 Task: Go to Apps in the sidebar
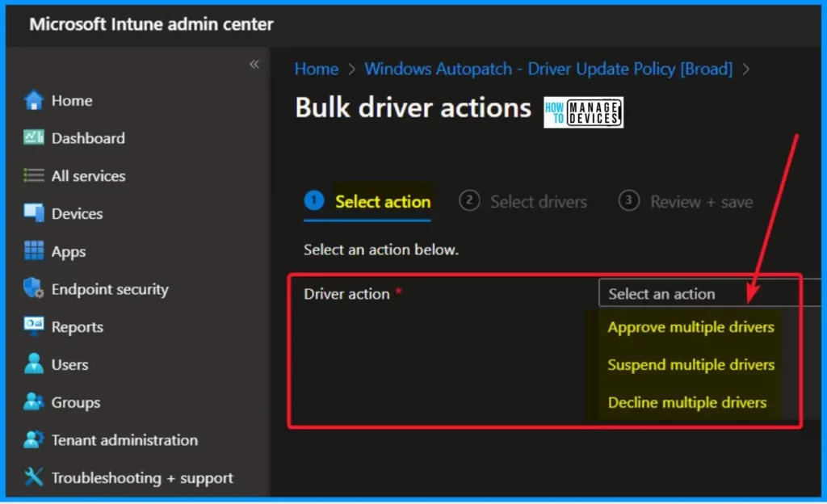69,251
